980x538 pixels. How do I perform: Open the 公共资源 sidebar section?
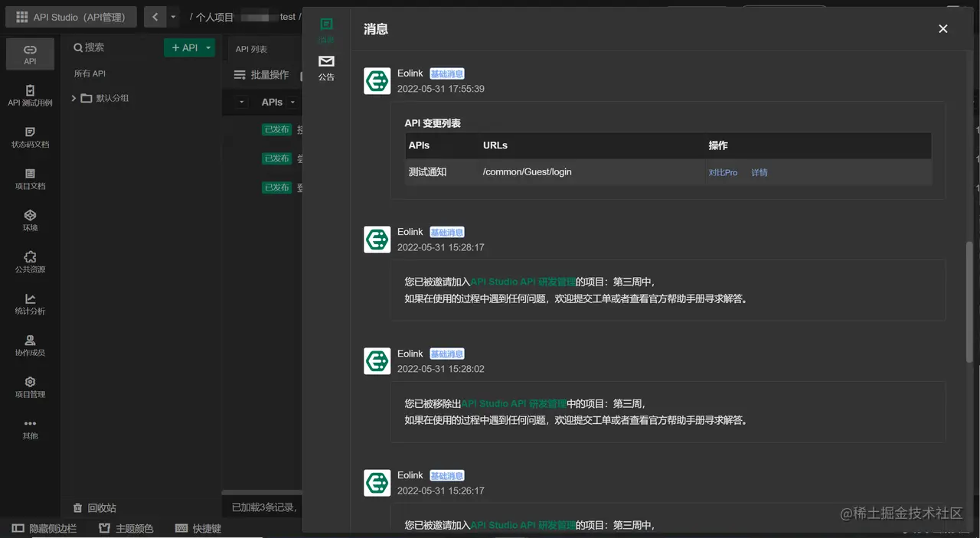click(30, 262)
